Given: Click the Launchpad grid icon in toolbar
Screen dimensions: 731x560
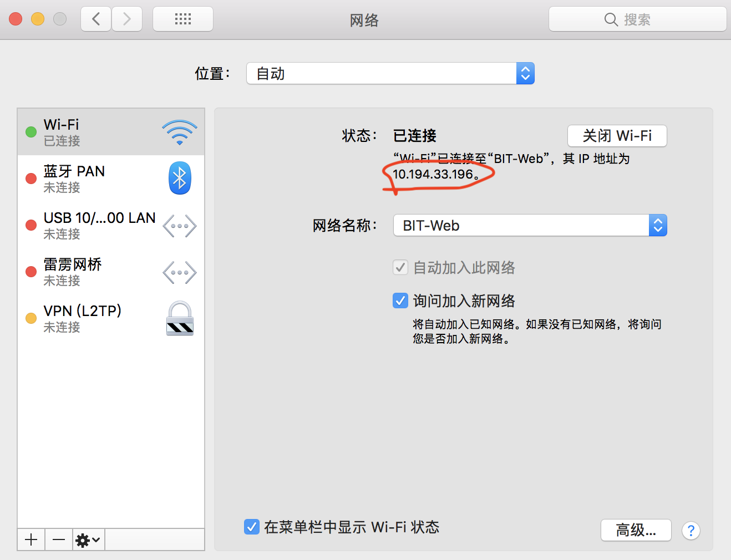Looking at the screenshot, I should coord(183,18).
